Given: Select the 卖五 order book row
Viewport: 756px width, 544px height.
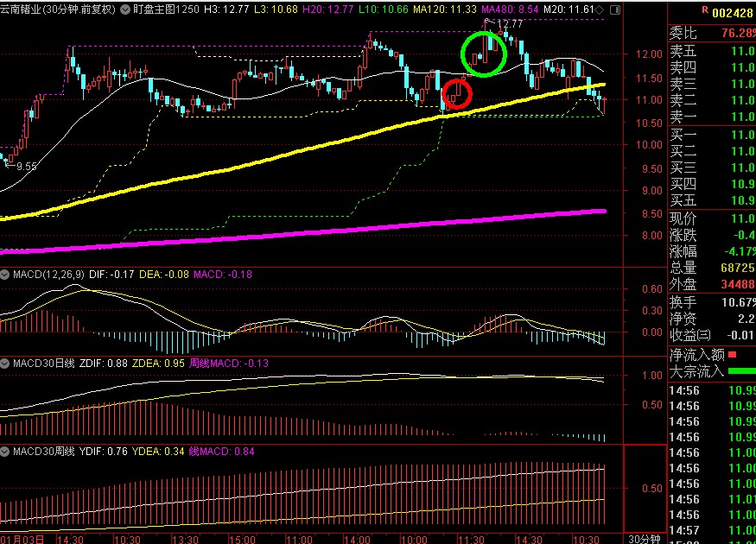Looking at the screenshot, I should pos(712,51).
